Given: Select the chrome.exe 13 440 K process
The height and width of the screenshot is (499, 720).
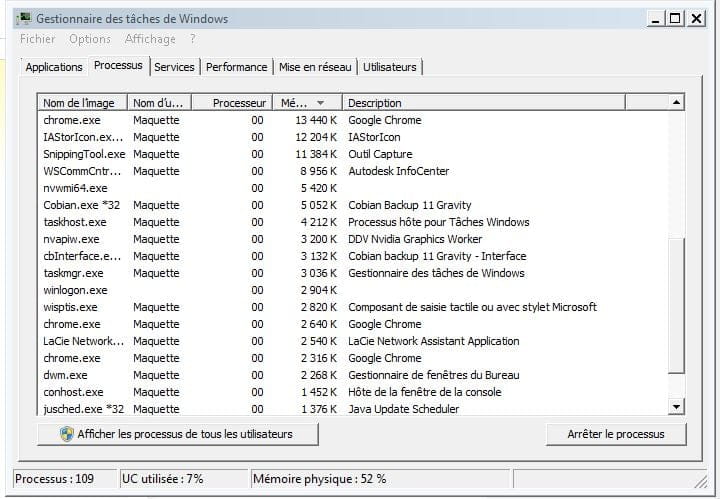Looking at the screenshot, I should [x=353, y=120].
